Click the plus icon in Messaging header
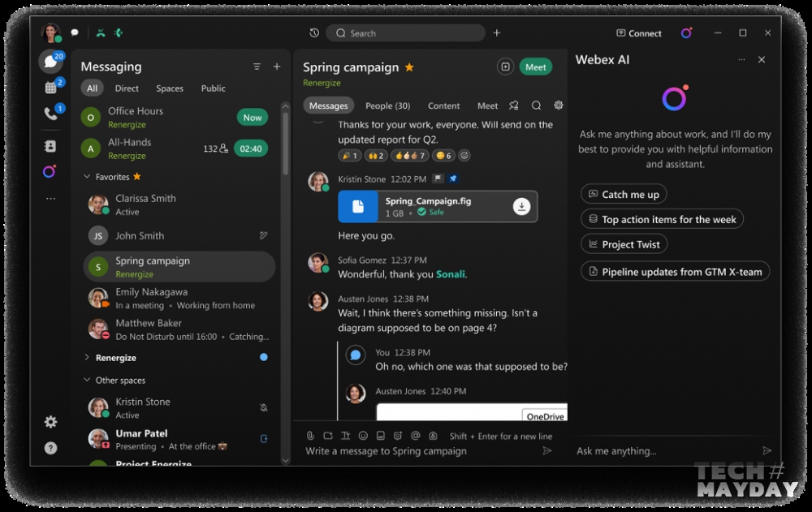812x512 pixels. pos(277,67)
